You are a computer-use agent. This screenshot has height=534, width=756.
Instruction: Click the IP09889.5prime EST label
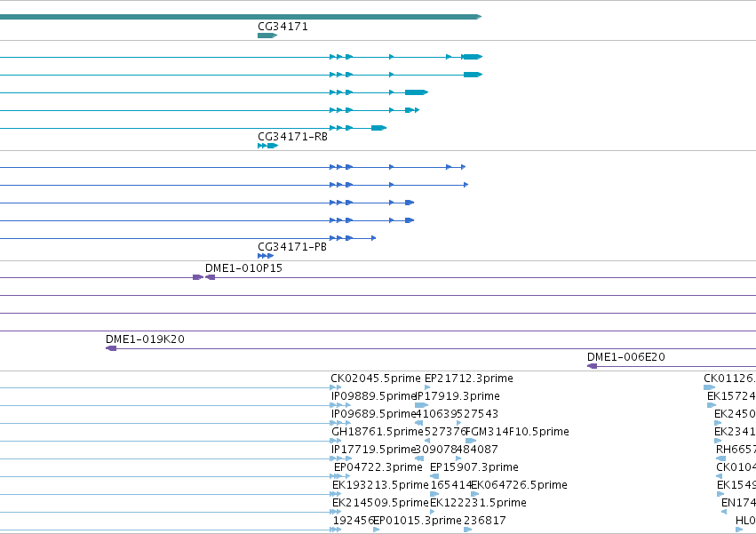tap(374, 396)
